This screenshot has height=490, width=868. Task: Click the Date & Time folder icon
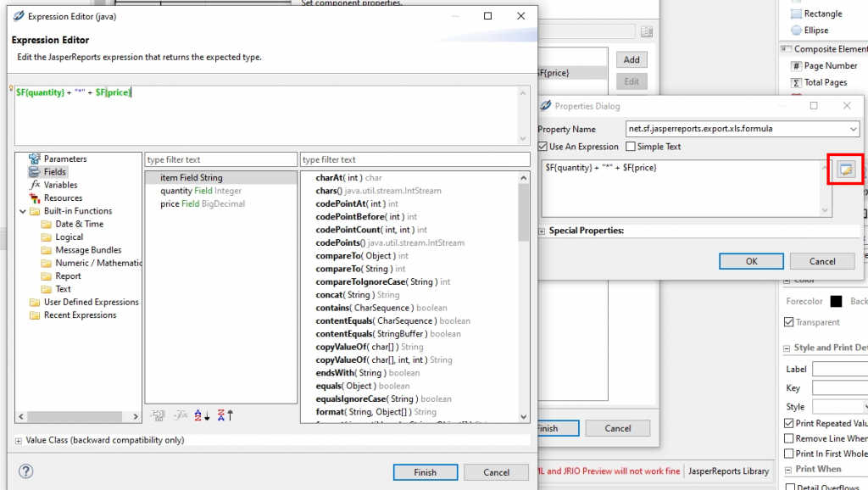point(47,225)
